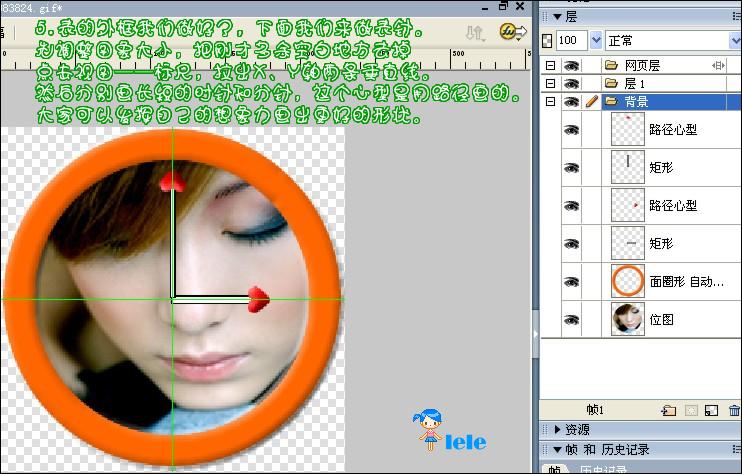Toggle visibility of 面圈形 layer
Image resolution: width=742 pixels, height=474 pixels.
tap(571, 281)
